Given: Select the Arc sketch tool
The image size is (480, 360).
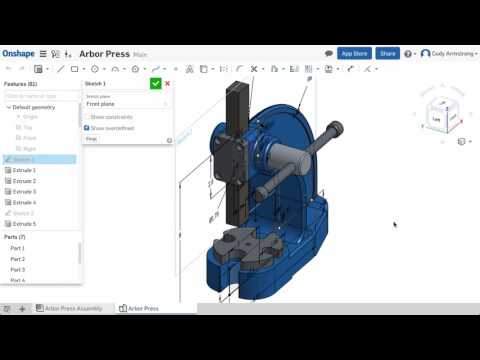Looking at the screenshot, I should click(115, 69).
